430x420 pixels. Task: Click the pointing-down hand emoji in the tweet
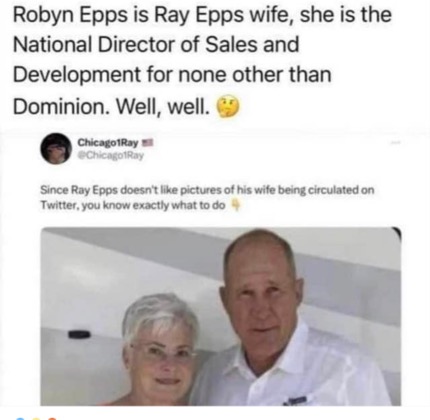[236, 205]
